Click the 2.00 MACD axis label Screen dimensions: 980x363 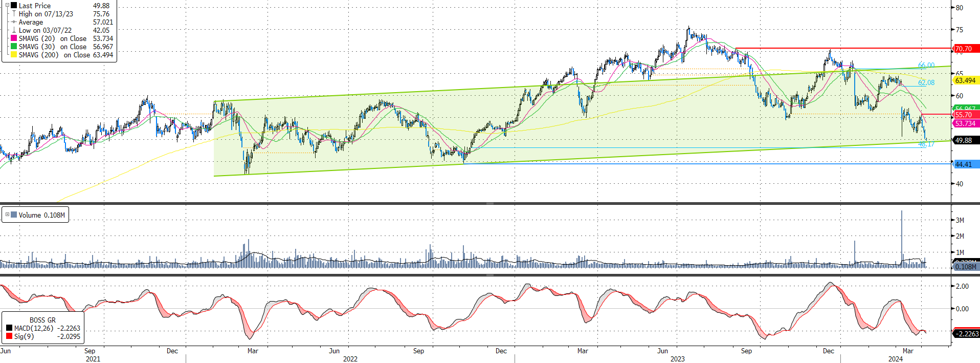point(962,286)
